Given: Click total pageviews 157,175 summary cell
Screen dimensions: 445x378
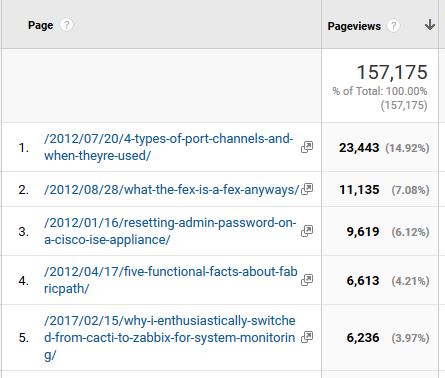Looking at the screenshot, I should click(x=380, y=86).
